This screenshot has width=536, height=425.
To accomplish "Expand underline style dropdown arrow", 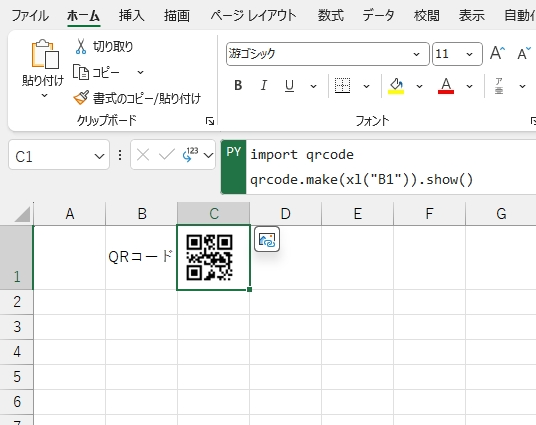I will 313,86.
